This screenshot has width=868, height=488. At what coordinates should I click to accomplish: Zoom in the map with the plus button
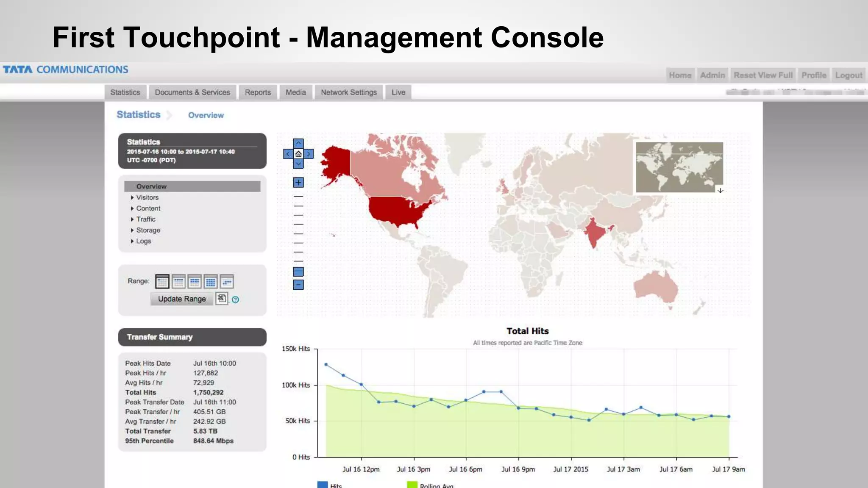coord(298,183)
